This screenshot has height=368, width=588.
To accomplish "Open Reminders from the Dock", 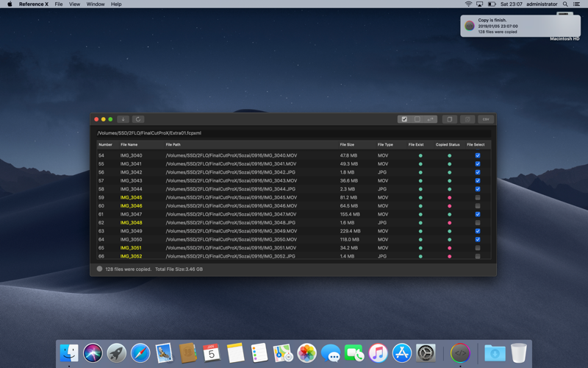I will pos(259,353).
